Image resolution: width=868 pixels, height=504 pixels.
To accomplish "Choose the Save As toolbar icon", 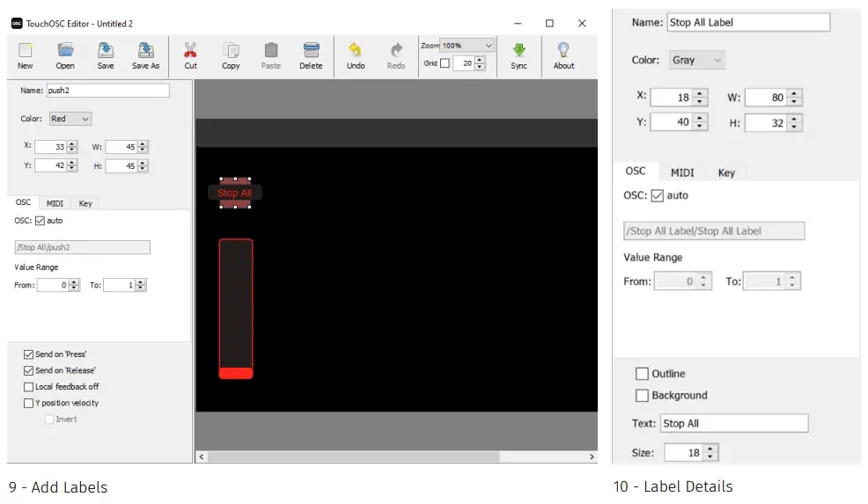I will tap(145, 51).
